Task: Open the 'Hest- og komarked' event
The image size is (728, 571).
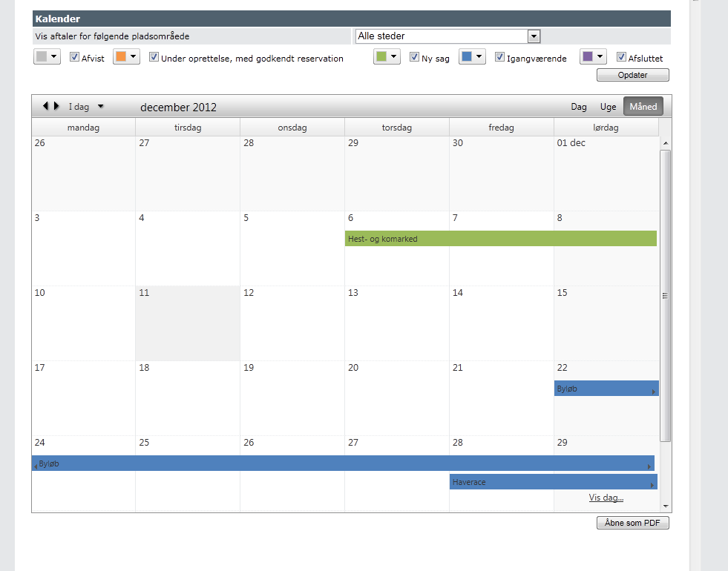Action: [x=500, y=239]
